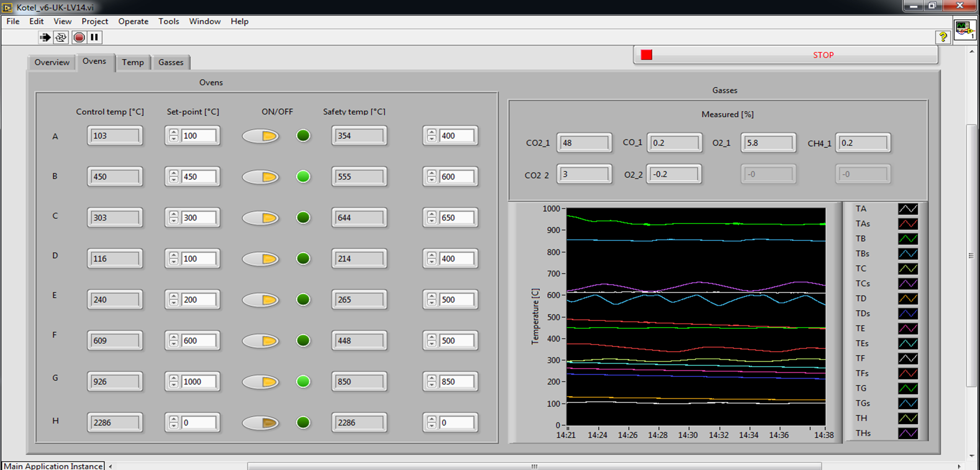Open Context Help question mark icon
Screen dimensions: 980x470
tap(943, 37)
